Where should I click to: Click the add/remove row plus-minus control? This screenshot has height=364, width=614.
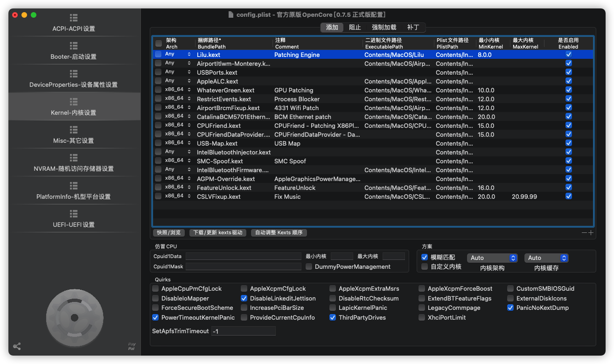click(587, 232)
